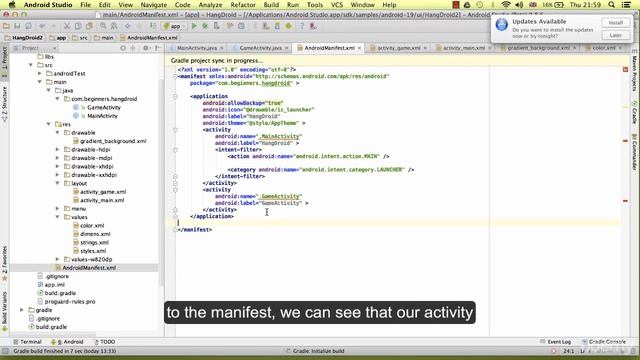Switch to the MainActivity.java tab
Screen dimensions: 640x360
pyautogui.click(x=197, y=48)
